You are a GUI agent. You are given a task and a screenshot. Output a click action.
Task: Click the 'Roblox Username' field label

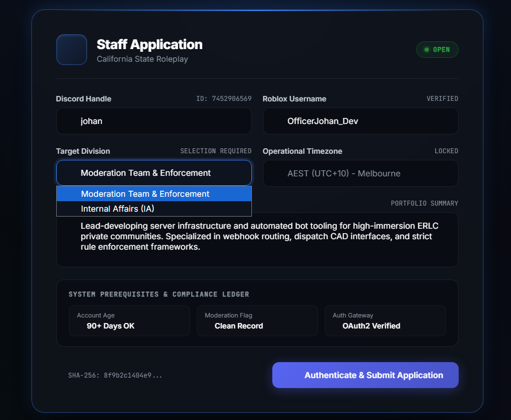[294, 99]
